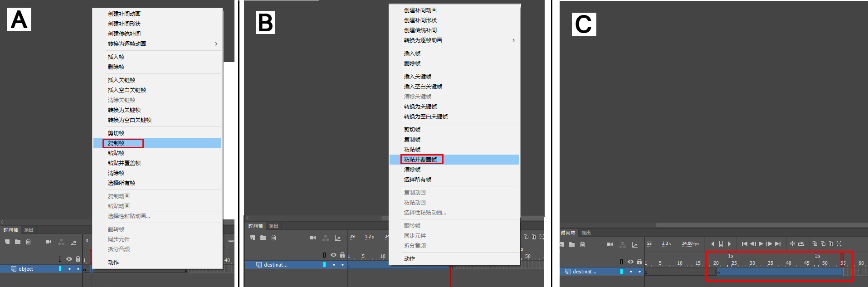The width and height of the screenshot is (868, 287).
Task: Step forward one frame in panel C
Action: click(x=769, y=244)
